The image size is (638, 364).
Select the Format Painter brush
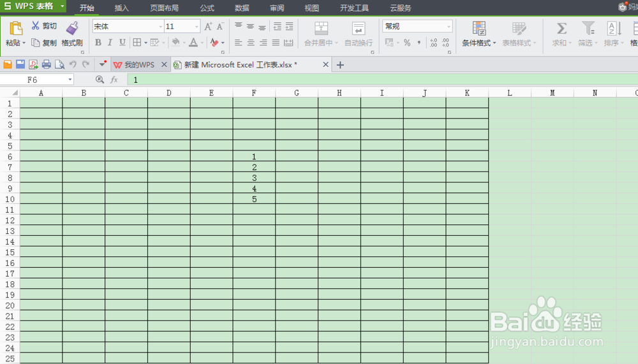(x=73, y=28)
